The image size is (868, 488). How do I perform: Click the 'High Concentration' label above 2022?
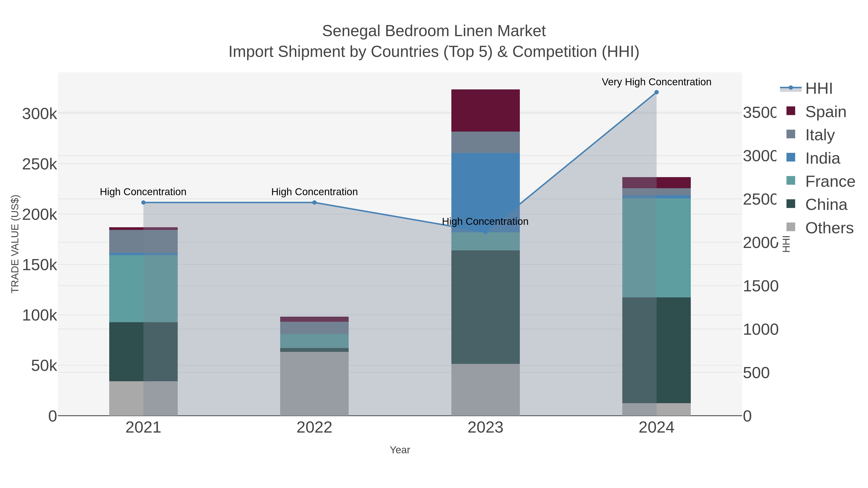pyautogui.click(x=314, y=192)
